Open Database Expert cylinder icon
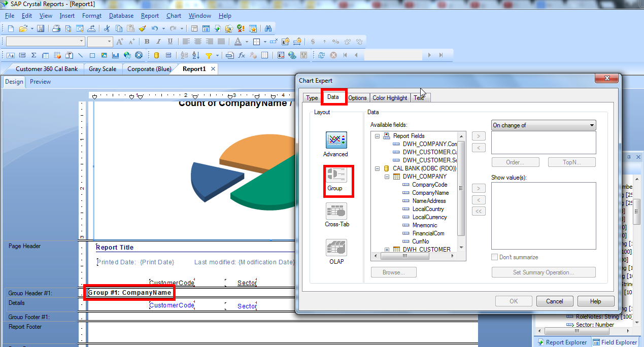The height and width of the screenshot is (347, 644). click(x=156, y=55)
